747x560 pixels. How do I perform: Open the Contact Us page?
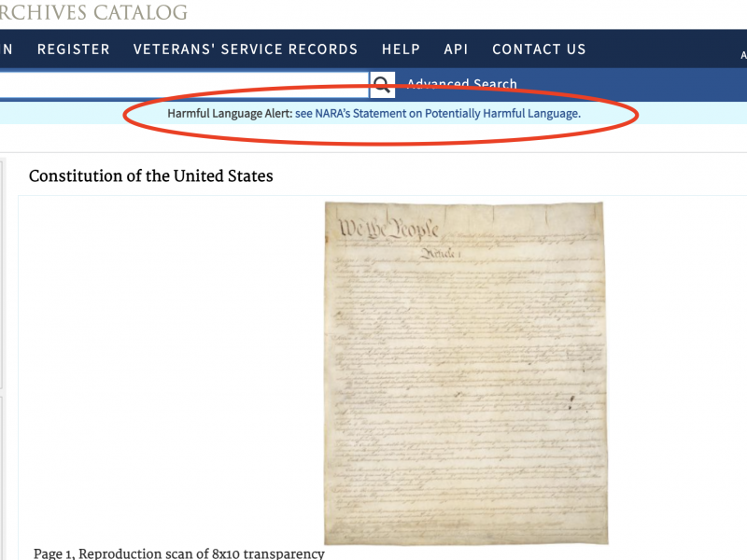(539, 49)
